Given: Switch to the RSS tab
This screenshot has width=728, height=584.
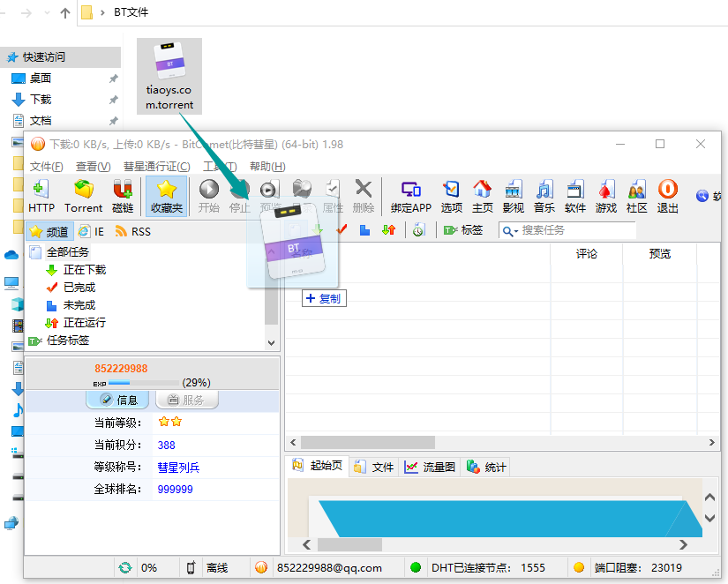Looking at the screenshot, I should pyautogui.click(x=133, y=231).
